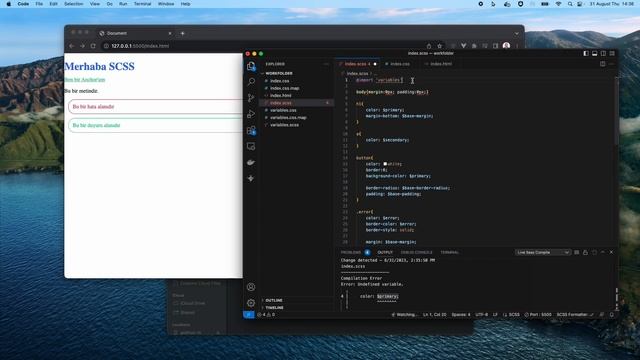Screen dimensions: 640x360
Task: Change the UTF-8 encoding selector
Action: pyautogui.click(x=482, y=315)
